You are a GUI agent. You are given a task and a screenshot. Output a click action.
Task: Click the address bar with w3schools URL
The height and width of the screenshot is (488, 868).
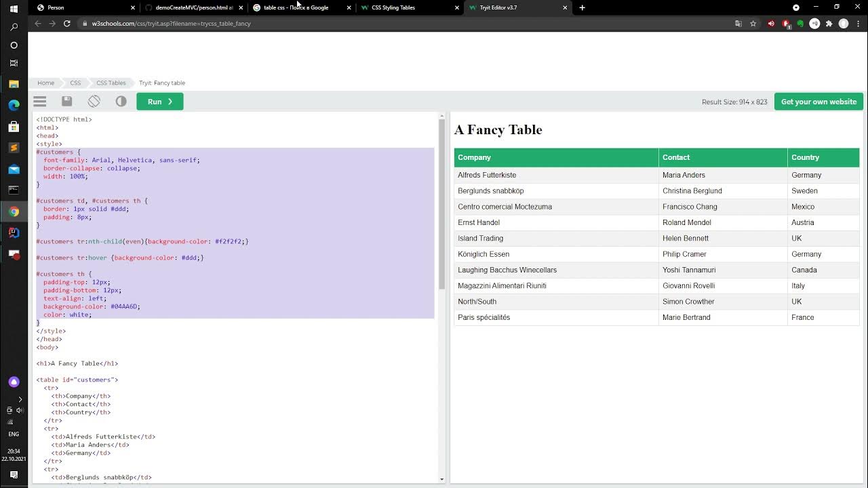407,23
